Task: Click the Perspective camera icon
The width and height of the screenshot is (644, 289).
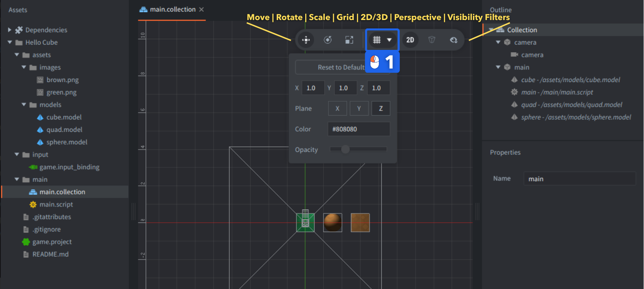Action: [x=432, y=40]
